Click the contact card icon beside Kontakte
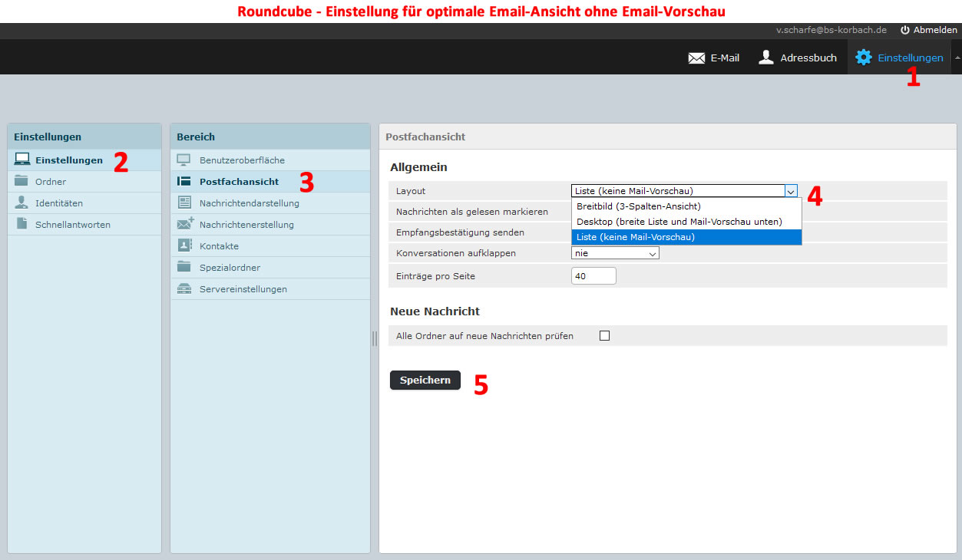Screen dimensions: 962x560 184,245
